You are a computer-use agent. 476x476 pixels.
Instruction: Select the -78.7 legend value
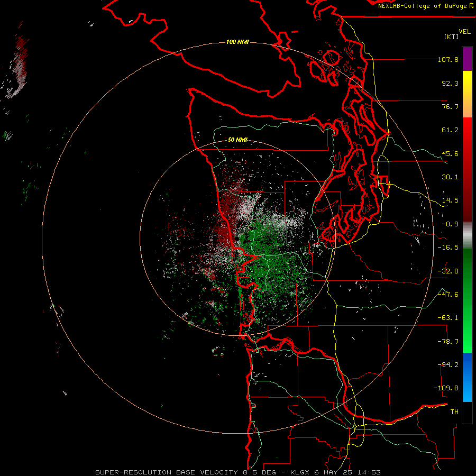[448, 342]
